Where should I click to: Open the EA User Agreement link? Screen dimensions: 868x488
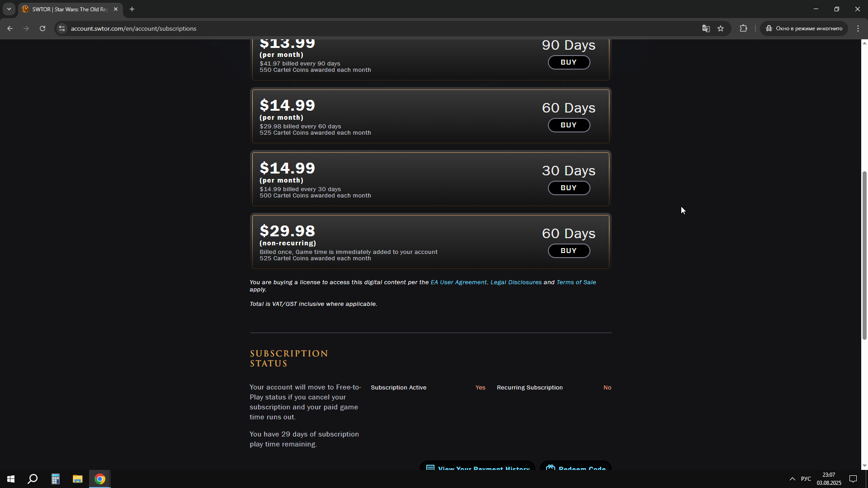458,282
